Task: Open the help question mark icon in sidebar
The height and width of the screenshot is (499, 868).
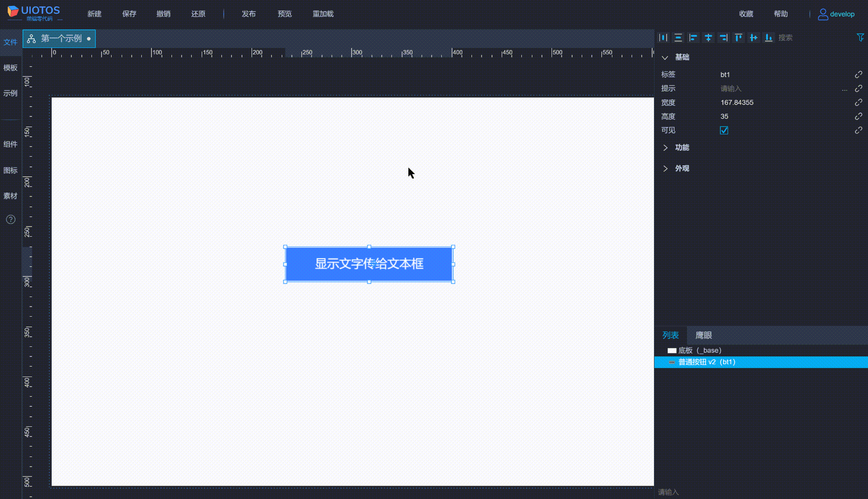Action: point(11,219)
